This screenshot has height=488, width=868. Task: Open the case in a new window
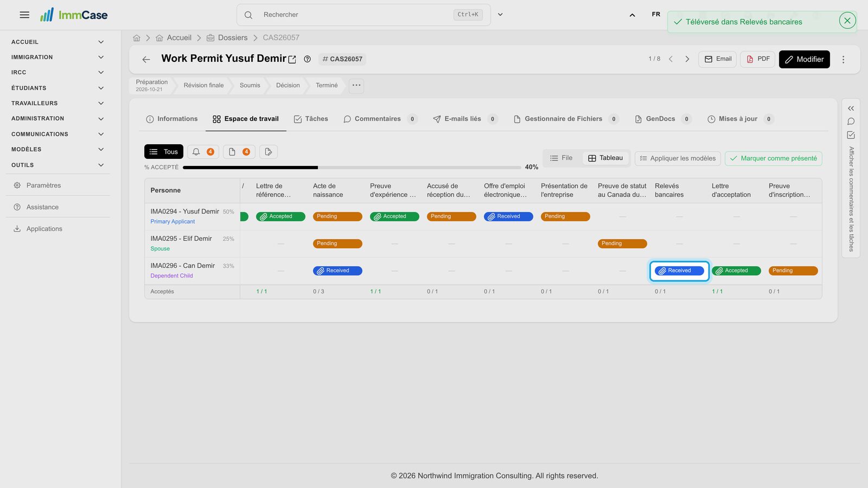[x=292, y=60]
